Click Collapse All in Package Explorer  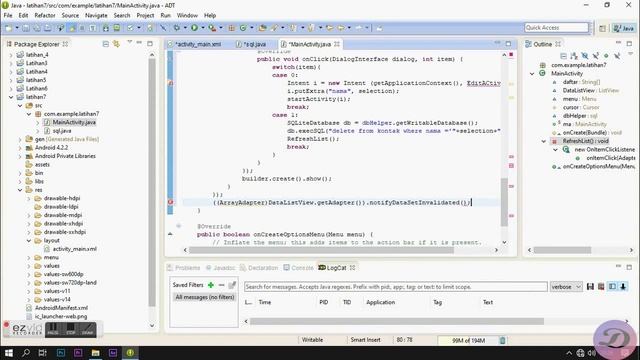[106, 44]
